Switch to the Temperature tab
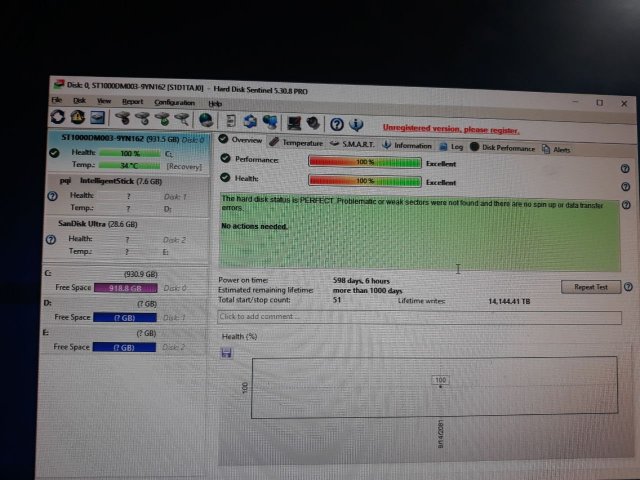 pyautogui.click(x=296, y=143)
